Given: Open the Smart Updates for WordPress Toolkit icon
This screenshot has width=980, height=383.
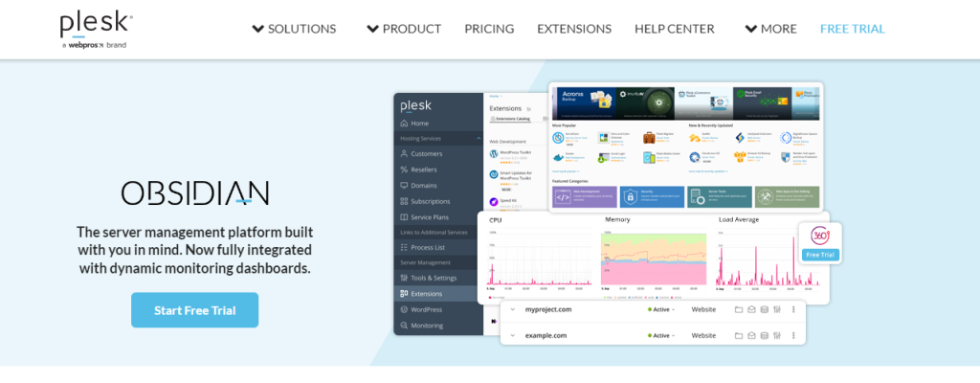Looking at the screenshot, I should pyautogui.click(x=493, y=174).
